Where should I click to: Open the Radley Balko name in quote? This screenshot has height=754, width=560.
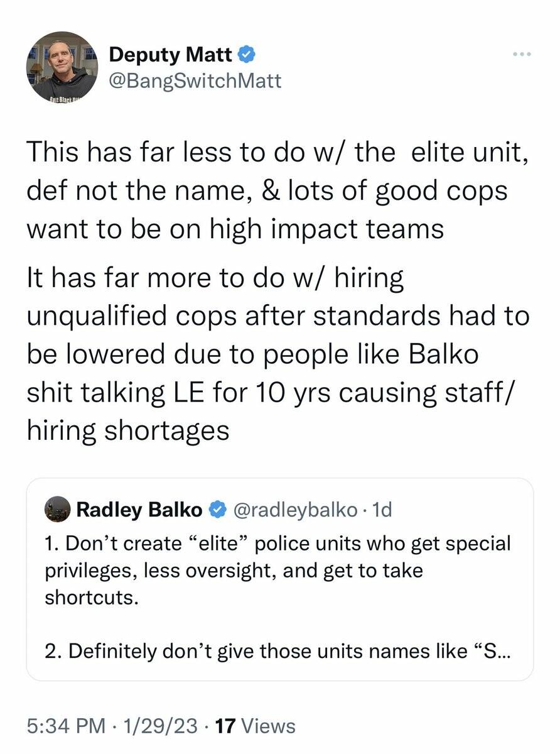coord(139,510)
